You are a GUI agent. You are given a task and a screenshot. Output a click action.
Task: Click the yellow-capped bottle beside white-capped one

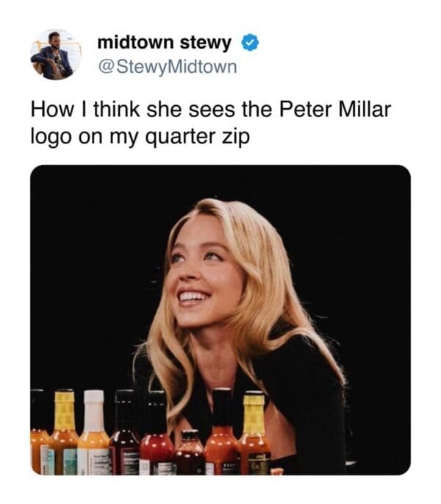[x=65, y=434]
